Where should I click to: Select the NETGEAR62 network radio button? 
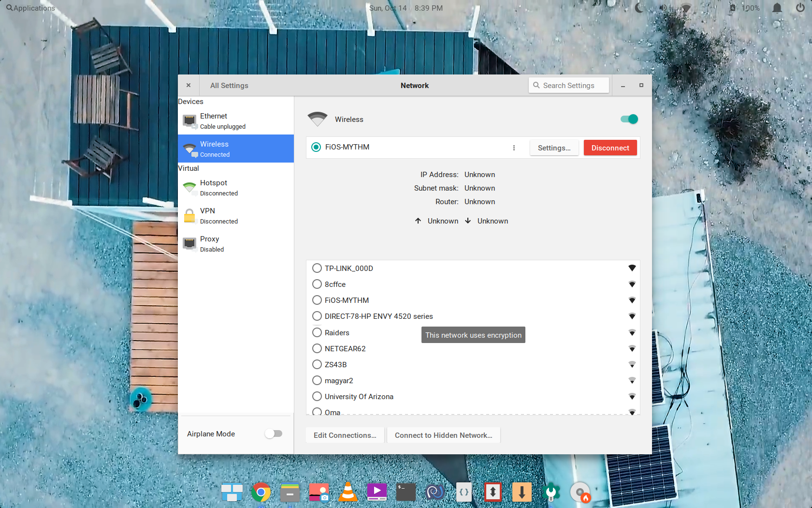click(317, 348)
